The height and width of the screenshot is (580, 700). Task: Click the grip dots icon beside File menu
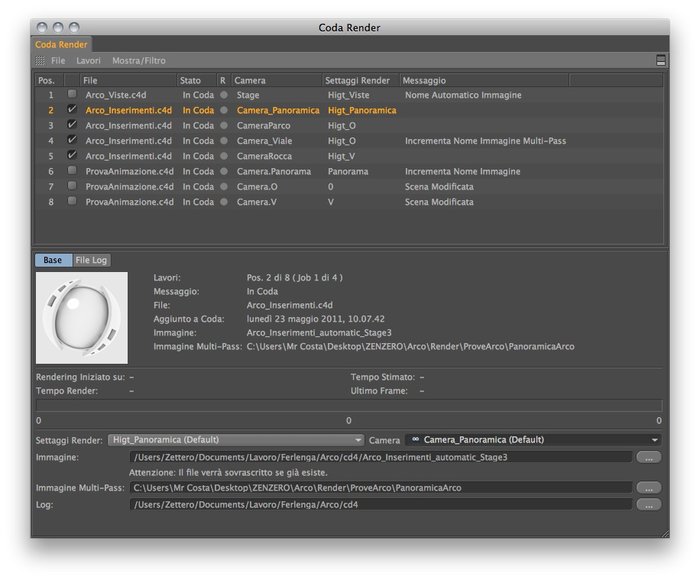coord(40,61)
